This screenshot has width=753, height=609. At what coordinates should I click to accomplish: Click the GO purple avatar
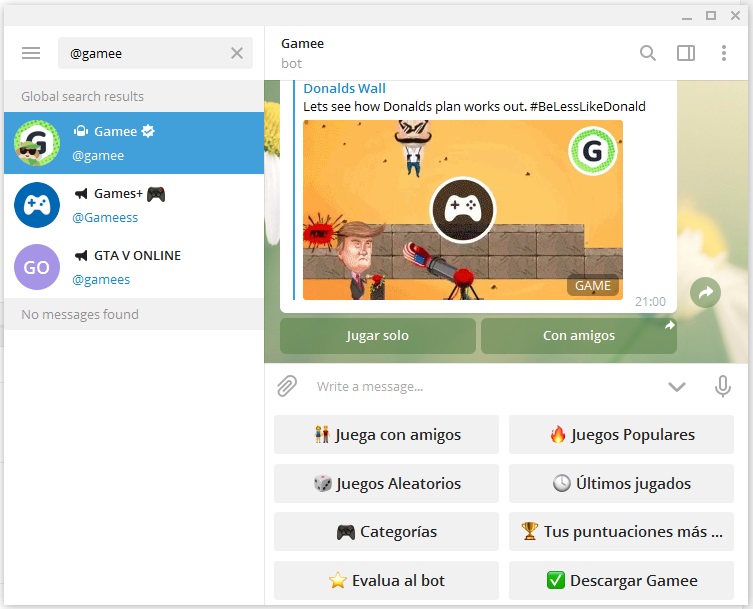click(x=37, y=267)
